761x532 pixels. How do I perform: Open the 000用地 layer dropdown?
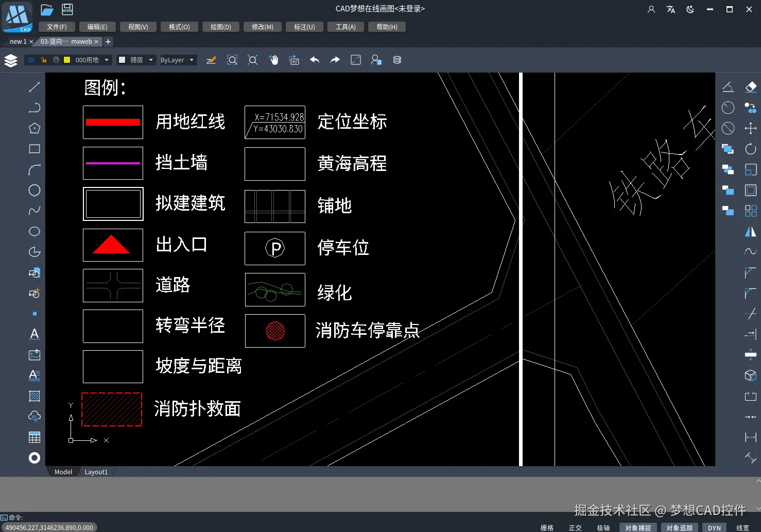(107, 60)
